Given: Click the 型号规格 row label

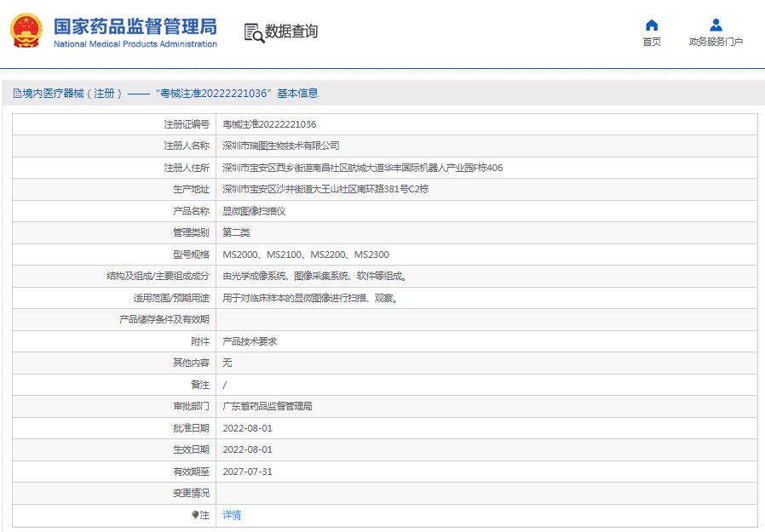Looking at the screenshot, I should tap(191, 255).
